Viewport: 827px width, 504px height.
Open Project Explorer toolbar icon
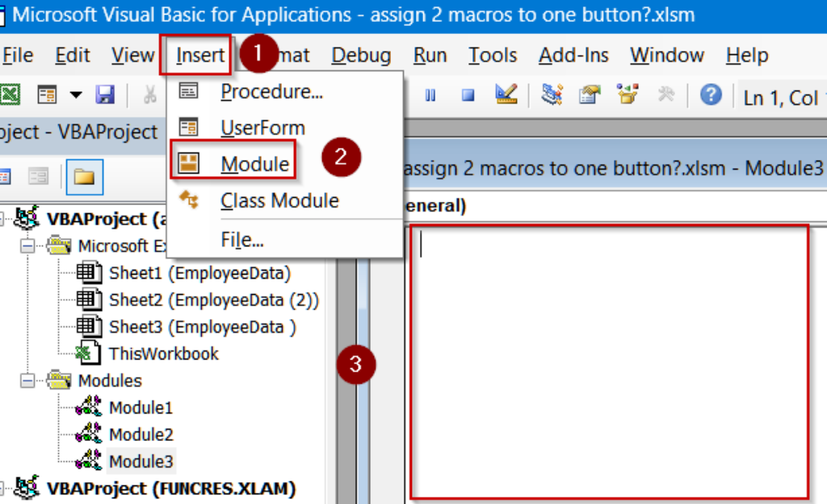[x=552, y=94]
